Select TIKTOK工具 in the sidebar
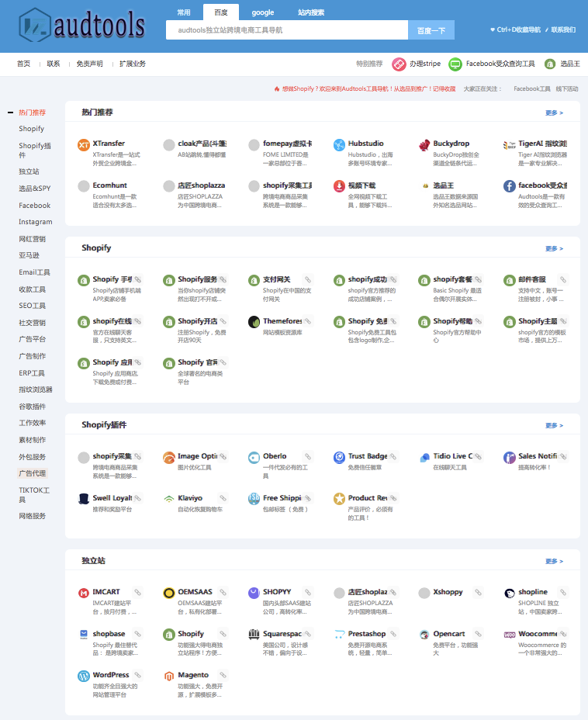 pyautogui.click(x=34, y=494)
